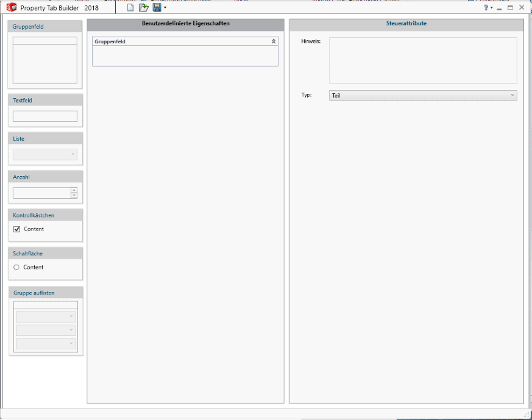Minimize the Property Tab Builder window
This screenshot has height=420, width=532.
click(x=499, y=8)
